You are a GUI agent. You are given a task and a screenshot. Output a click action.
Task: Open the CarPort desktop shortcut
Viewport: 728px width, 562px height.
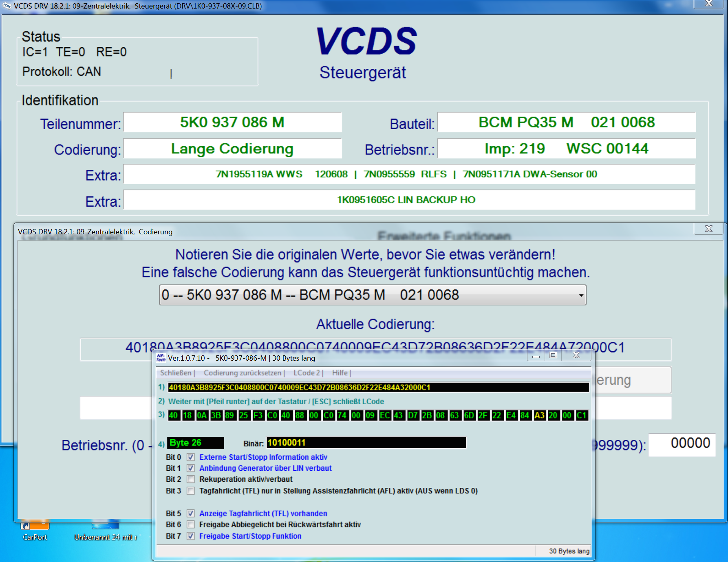coord(35,530)
